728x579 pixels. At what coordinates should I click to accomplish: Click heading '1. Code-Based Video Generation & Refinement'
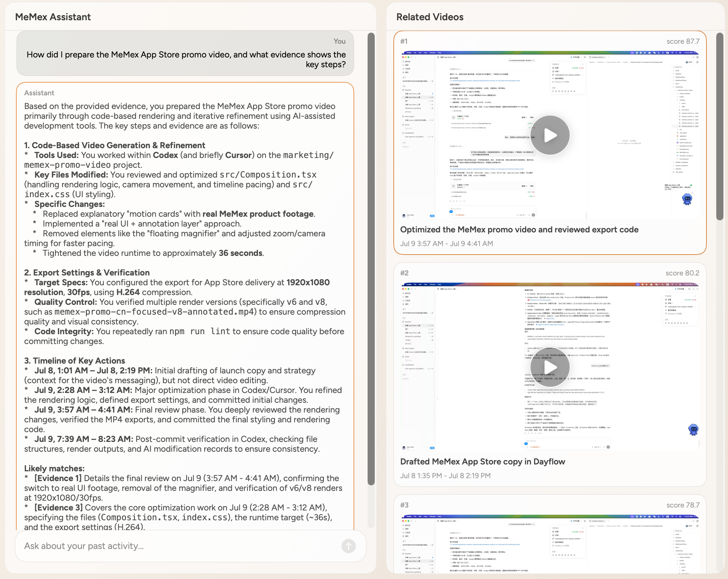(115, 146)
